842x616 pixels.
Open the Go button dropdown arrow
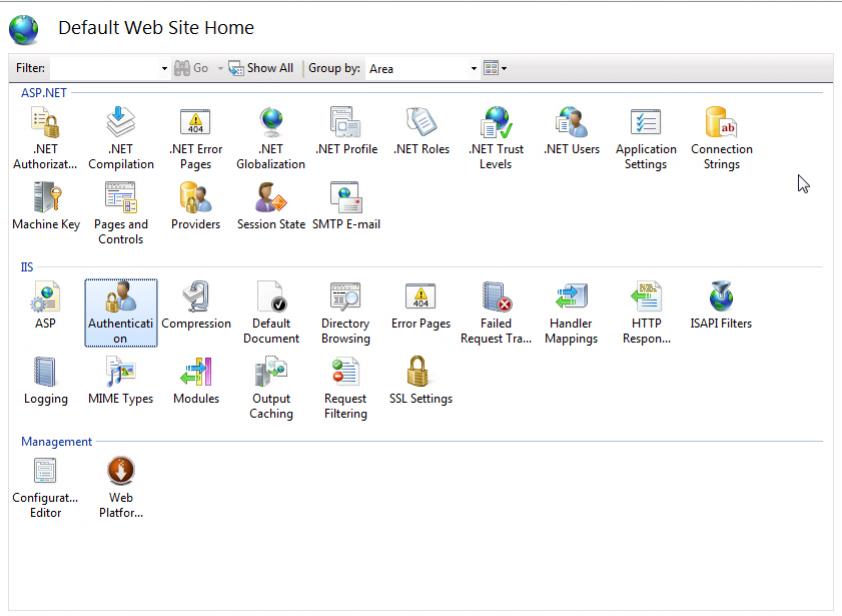point(220,68)
